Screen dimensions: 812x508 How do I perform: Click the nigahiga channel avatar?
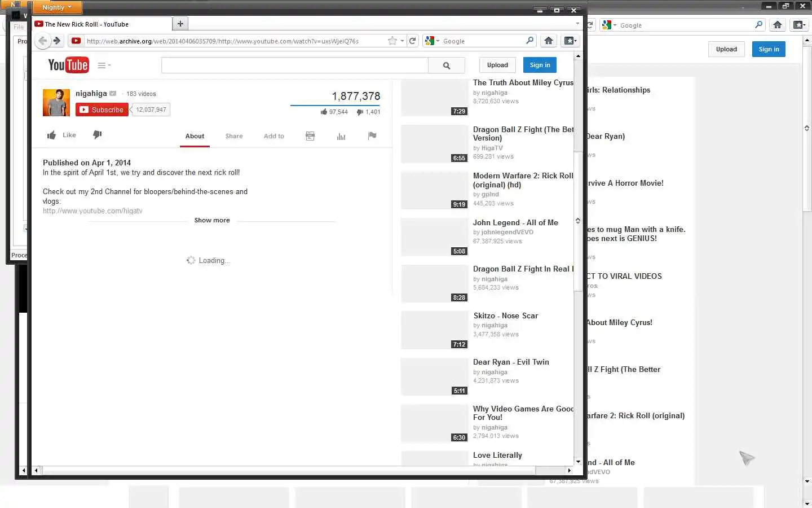(x=56, y=102)
